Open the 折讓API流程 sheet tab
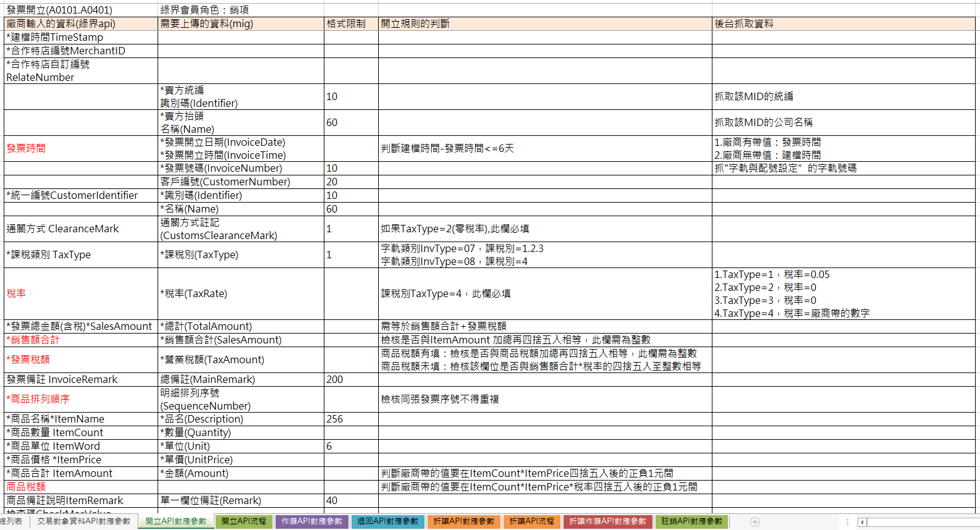This screenshot has width=980, height=530. pos(531,521)
